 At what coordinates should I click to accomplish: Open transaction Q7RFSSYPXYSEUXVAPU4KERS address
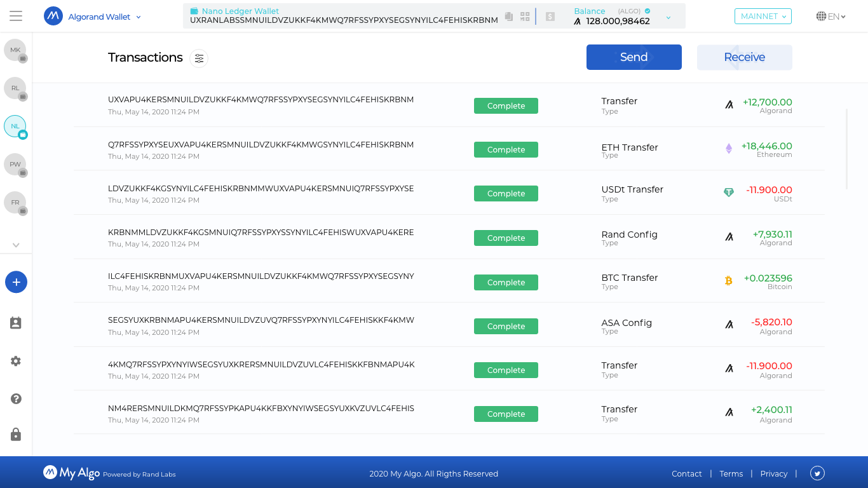pyautogui.click(x=261, y=145)
